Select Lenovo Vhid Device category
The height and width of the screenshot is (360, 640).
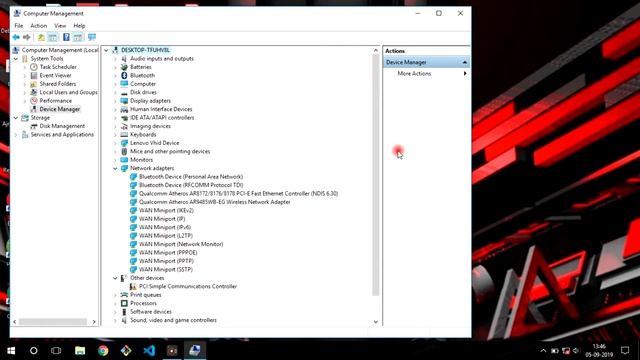155,143
